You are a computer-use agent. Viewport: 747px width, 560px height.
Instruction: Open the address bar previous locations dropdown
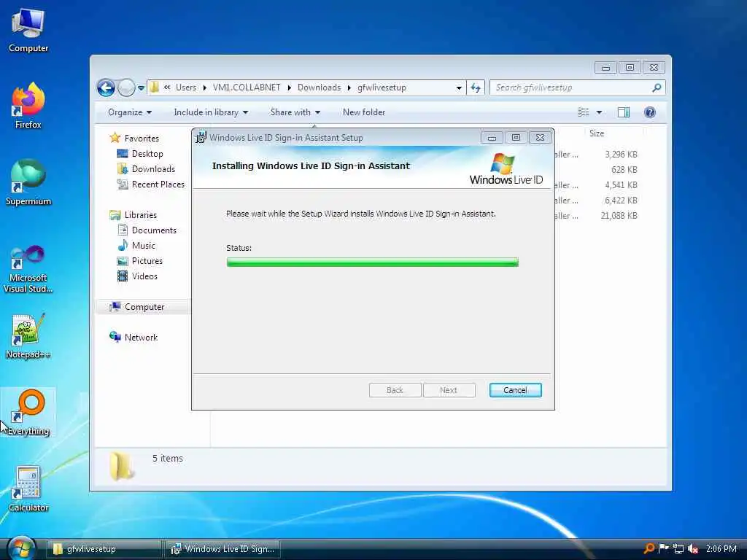(459, 87)
